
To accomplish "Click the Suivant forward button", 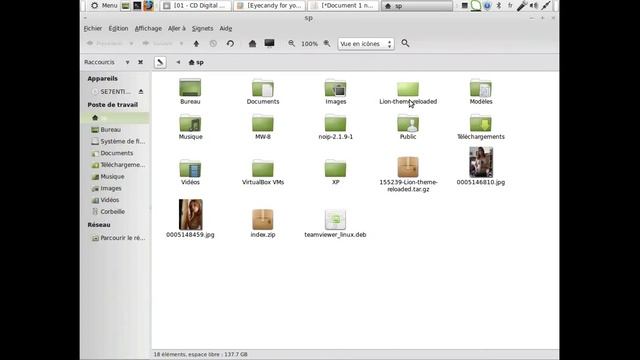I will (157, 44).
